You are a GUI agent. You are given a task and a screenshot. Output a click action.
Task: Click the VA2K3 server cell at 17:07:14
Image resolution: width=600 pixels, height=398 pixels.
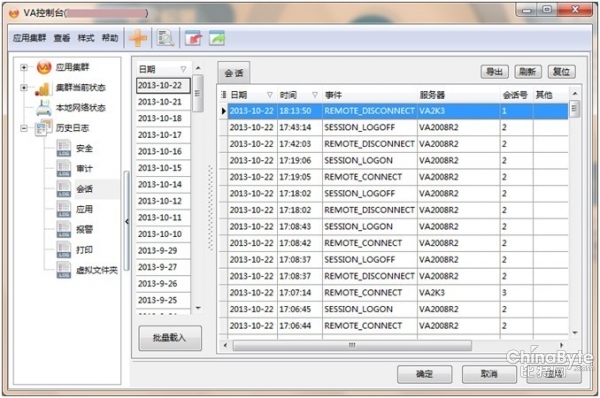(x=458, y=293)
